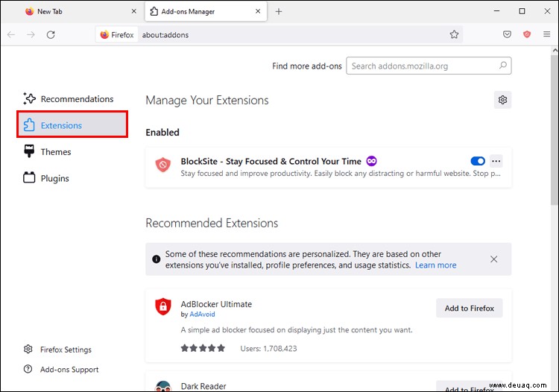The image size is (559, 392).
Task: Click the Dark Reader extension title
Action: [x=203, y=386]
